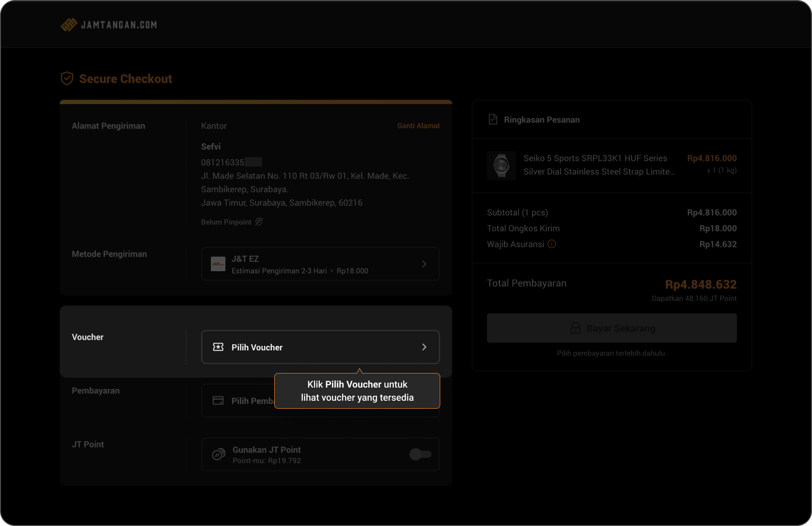Click 'Dapatkan 48.160 JT Point' text

click(694, 298)
